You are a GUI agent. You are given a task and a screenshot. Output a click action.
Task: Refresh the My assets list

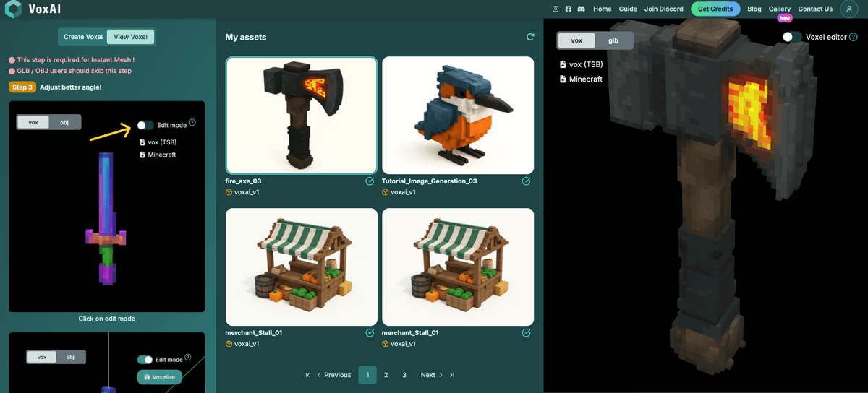pyautogui.click(x=530, y=37)
